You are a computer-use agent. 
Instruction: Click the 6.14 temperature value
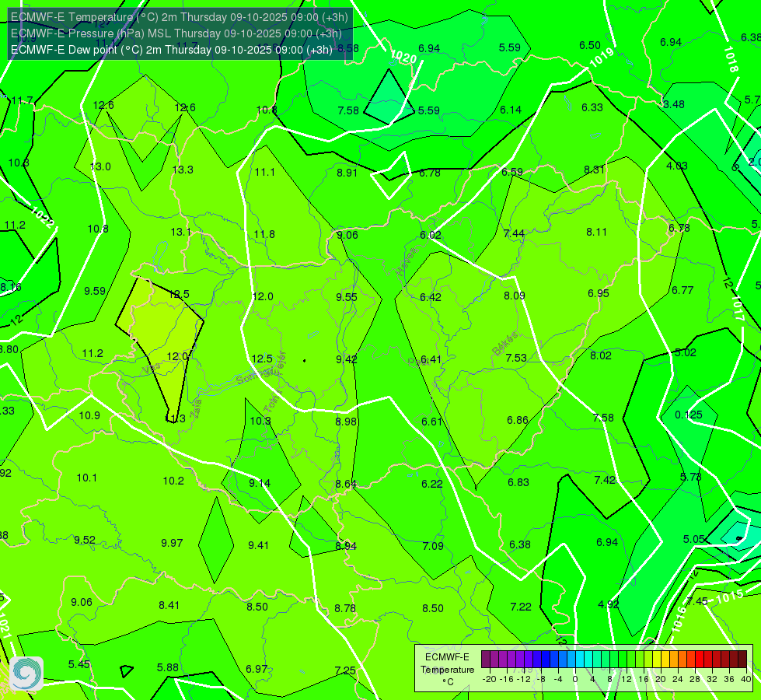[x=511, y=110]
